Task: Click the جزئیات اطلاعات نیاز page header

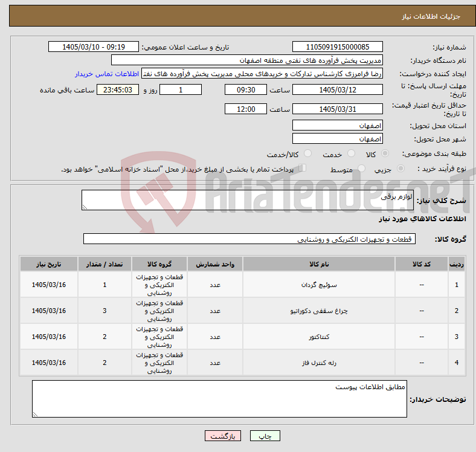Action: pyautogui.click(x=431, y=16)
